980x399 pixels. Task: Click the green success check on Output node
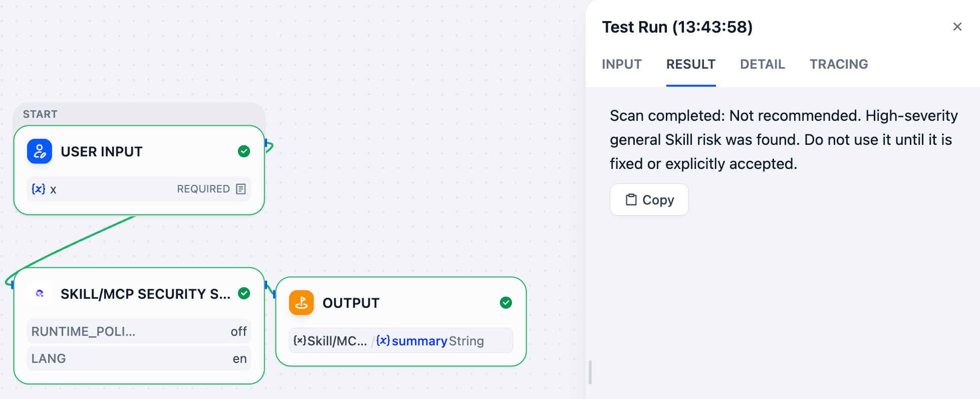pyautogui.click(x=506, y=303)
